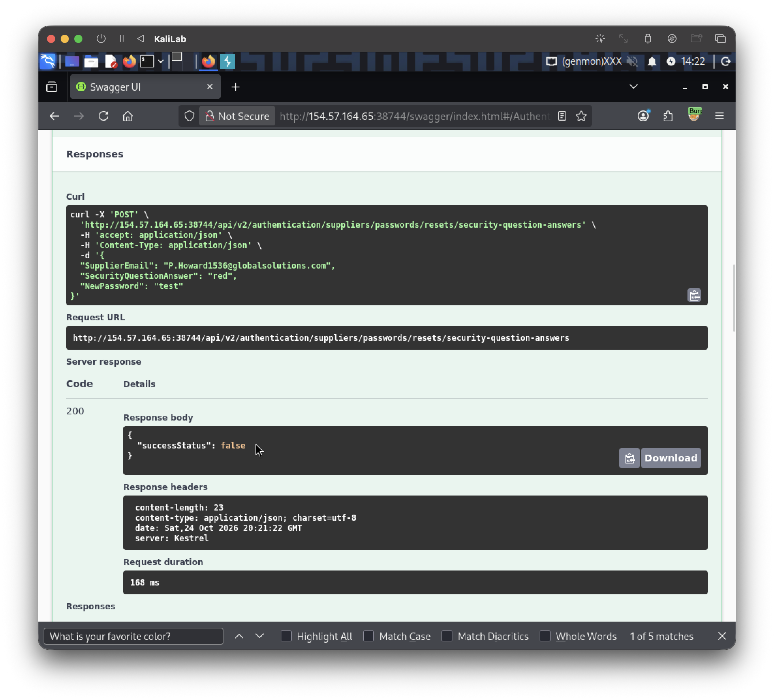Click the 200 response code
774x700 pixels.
click(75, 411)
